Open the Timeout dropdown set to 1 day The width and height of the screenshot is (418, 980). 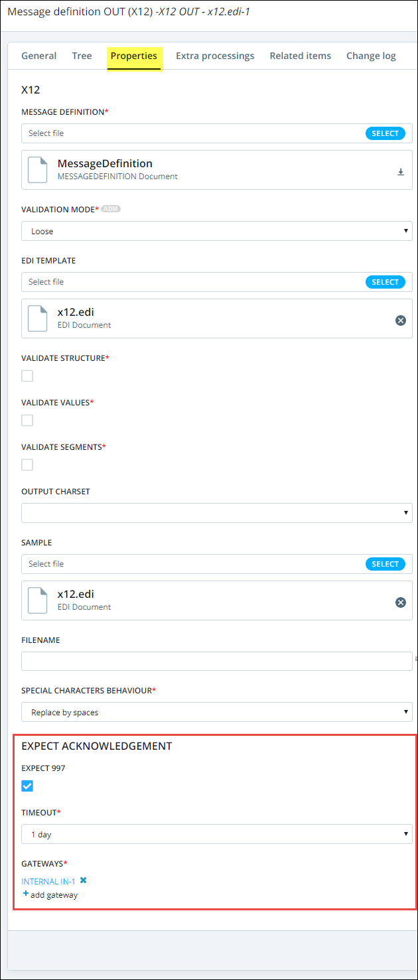point(217,834)
